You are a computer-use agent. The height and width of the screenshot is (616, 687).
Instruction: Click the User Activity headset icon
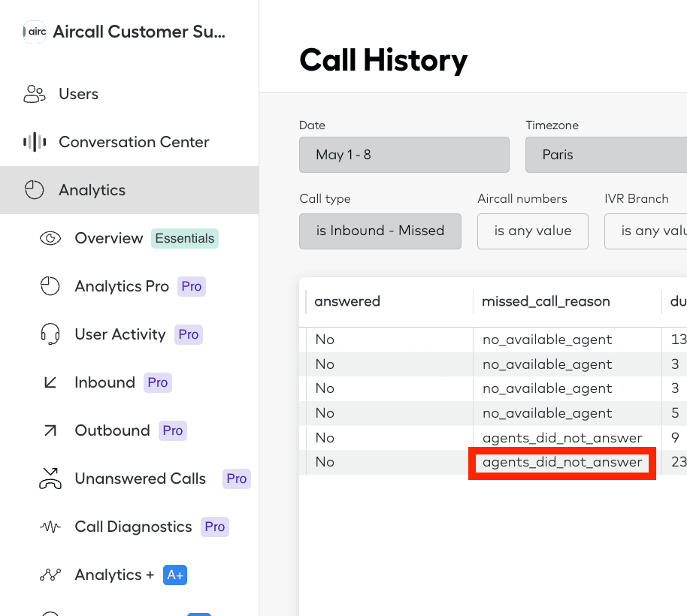tap(50, 334)
